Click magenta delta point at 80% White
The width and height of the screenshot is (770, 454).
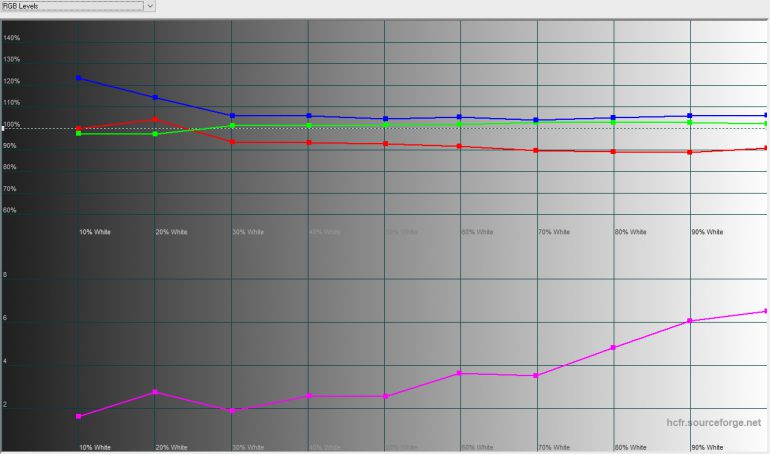pos(613,347)
